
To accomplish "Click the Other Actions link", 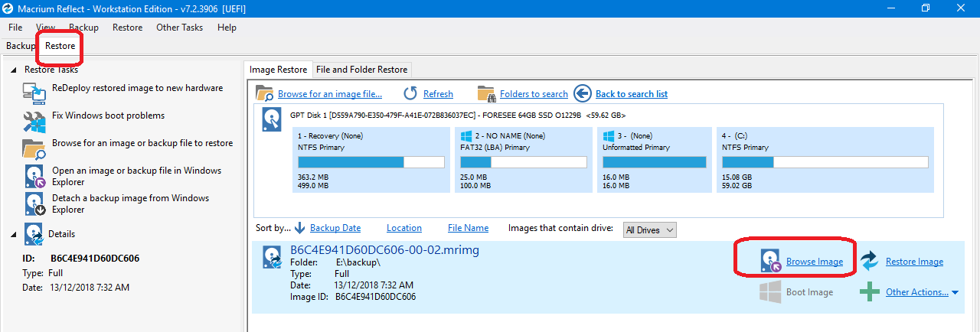I will point(917,292).
